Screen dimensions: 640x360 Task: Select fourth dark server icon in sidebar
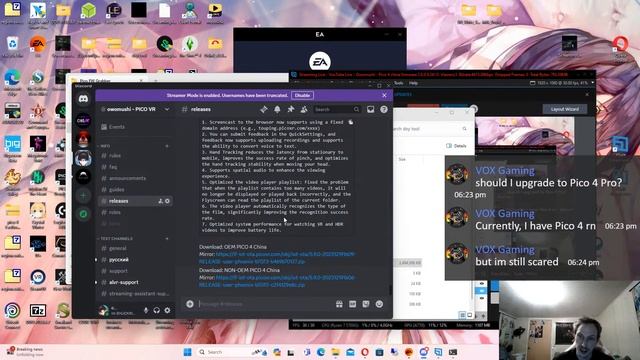click(x=83, y=176)
